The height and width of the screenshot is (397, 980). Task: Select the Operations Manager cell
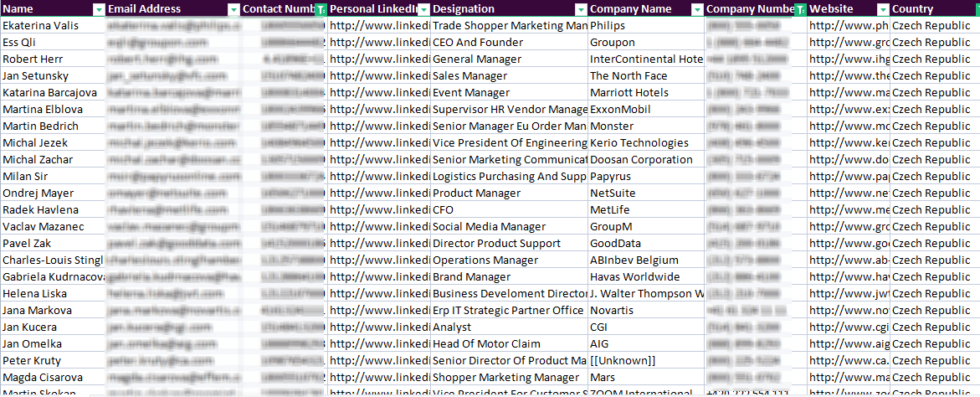pos(510,260)
